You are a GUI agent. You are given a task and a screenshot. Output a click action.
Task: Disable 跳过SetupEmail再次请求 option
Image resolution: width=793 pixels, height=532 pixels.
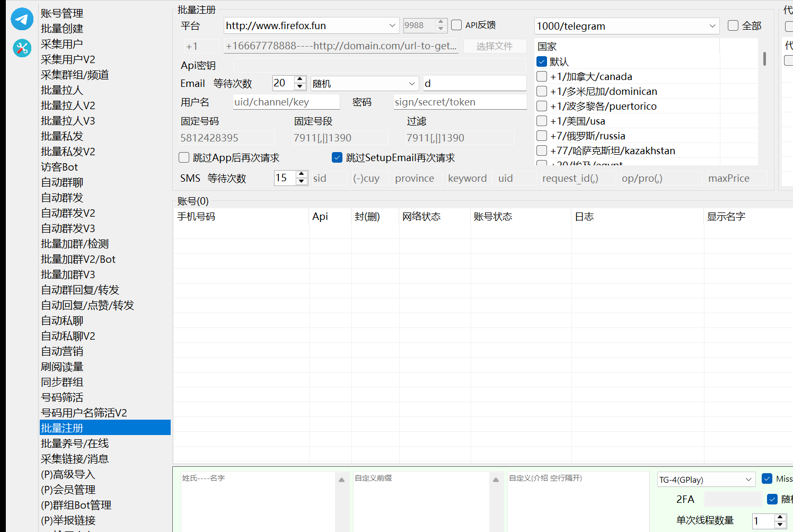point(337,157)
